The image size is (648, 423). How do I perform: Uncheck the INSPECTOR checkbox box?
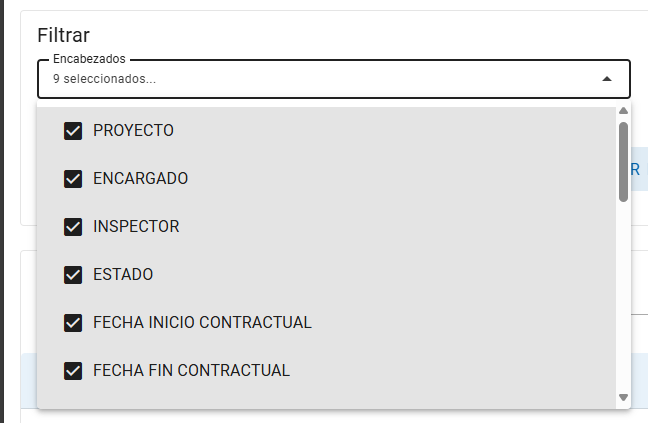click(x=73, y=227)
